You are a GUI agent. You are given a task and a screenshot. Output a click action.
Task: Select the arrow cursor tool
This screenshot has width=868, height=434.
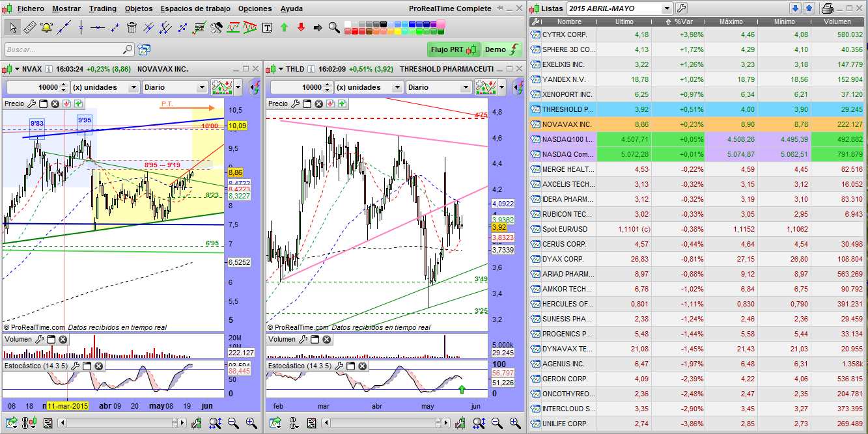coord(13,27)
